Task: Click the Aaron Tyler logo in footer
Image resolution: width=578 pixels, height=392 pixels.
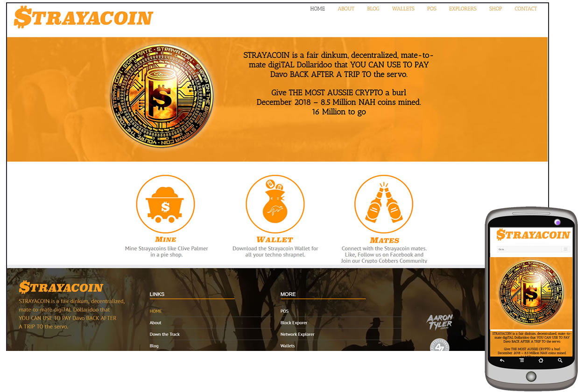Action: point(439,322)
